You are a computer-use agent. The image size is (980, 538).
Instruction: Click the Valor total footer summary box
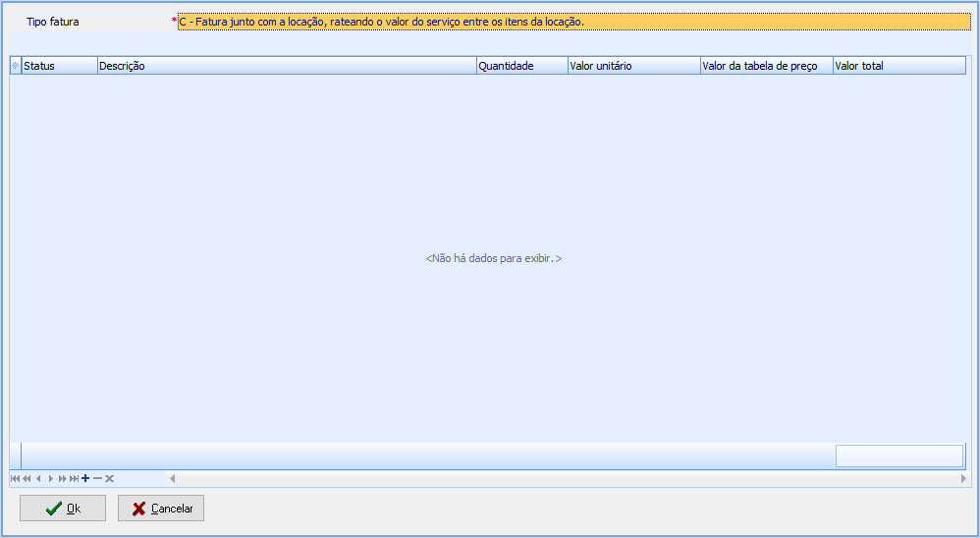click(899, 457)
